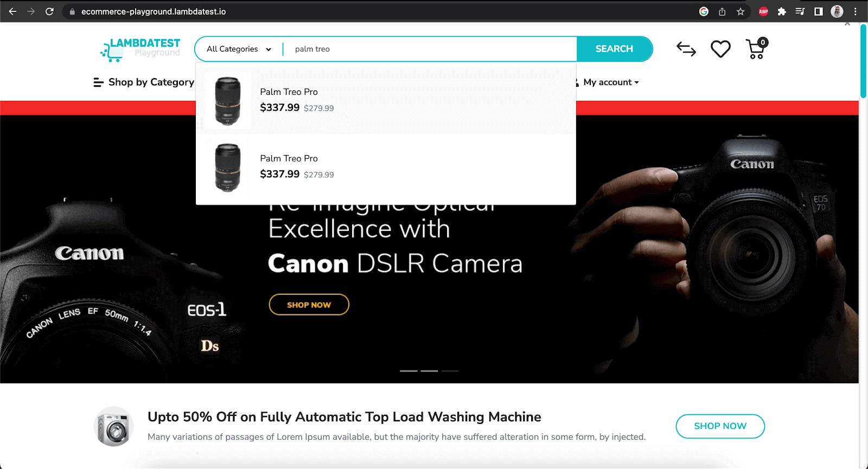Viewport: 868px width, 469px height.
Task: Click the LambdaTest Playground logo
Action: (x=141, y=49)
